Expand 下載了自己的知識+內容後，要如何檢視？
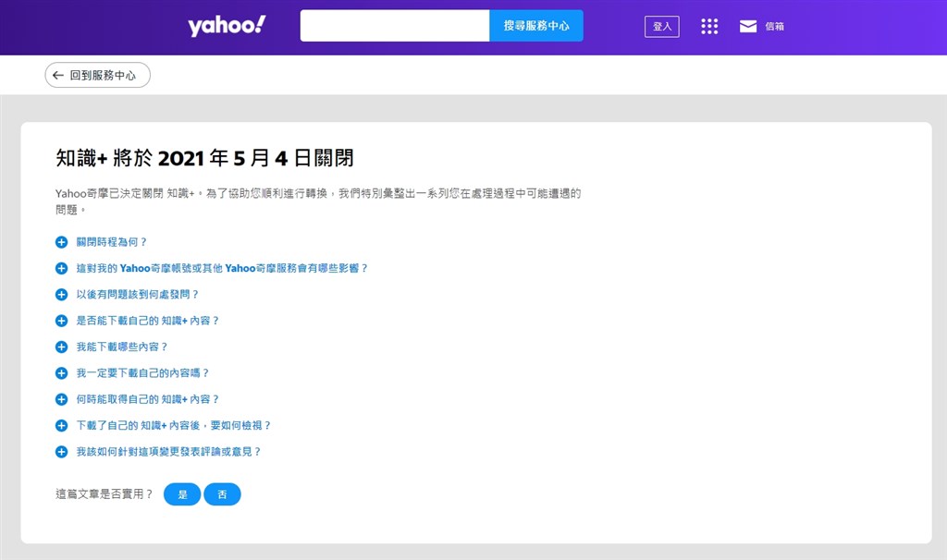 (x=173, y=426)
